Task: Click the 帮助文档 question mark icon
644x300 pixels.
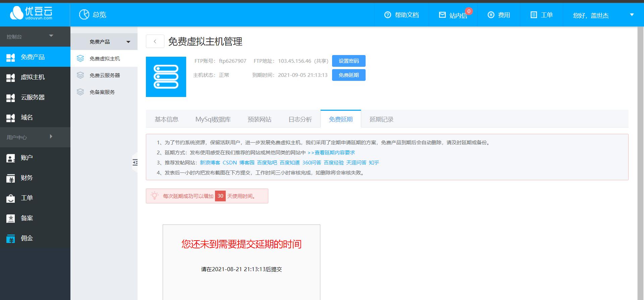Action: (388, 15)
